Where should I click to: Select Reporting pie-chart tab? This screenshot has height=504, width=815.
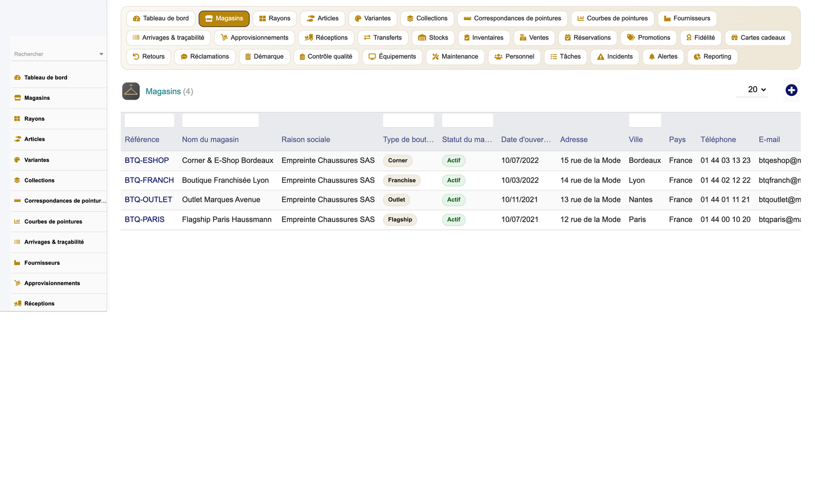tap(712, 57)
